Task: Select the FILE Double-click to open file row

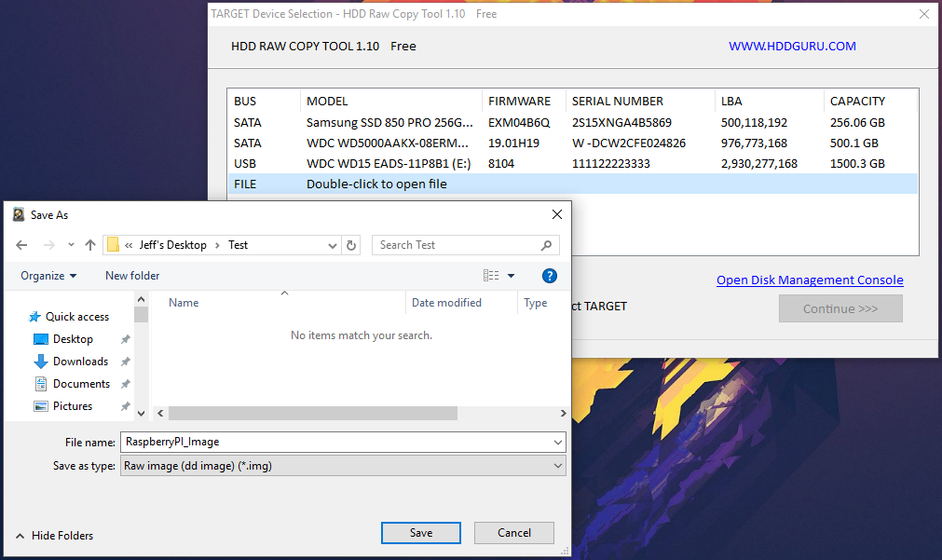Action: click(572, 184)
